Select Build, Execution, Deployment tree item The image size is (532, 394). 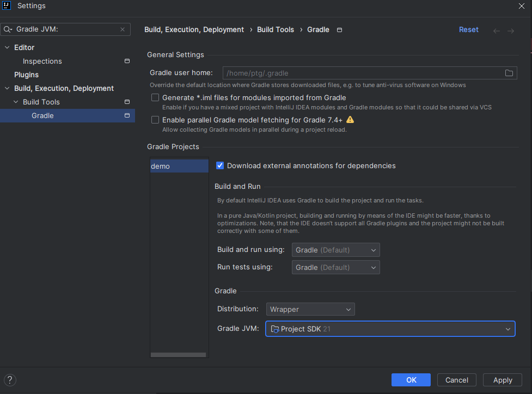[64, 88]
